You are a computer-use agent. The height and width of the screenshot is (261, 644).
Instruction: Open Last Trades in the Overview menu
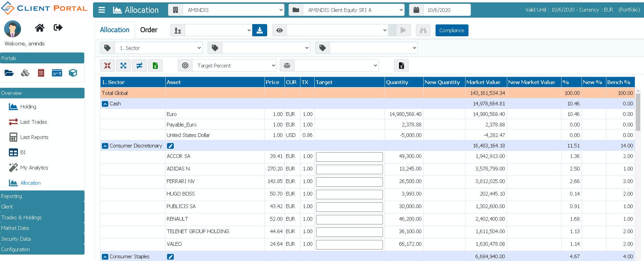click(33, 122)
